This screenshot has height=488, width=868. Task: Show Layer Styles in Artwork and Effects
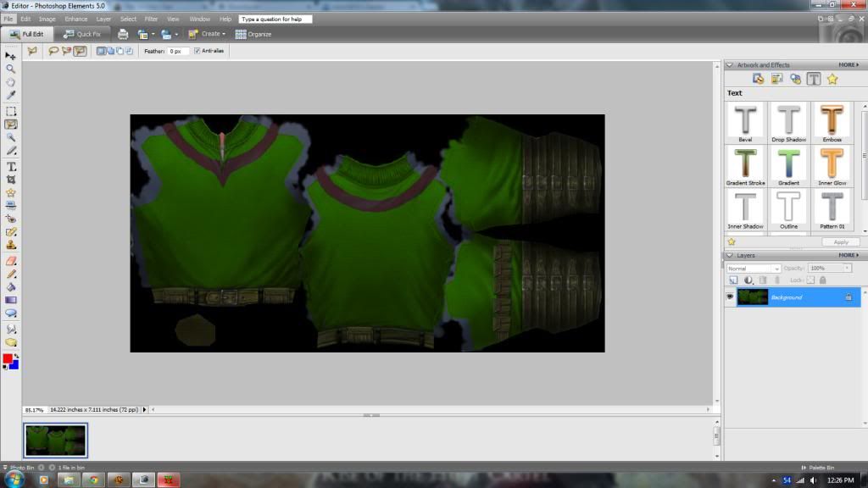795,79
